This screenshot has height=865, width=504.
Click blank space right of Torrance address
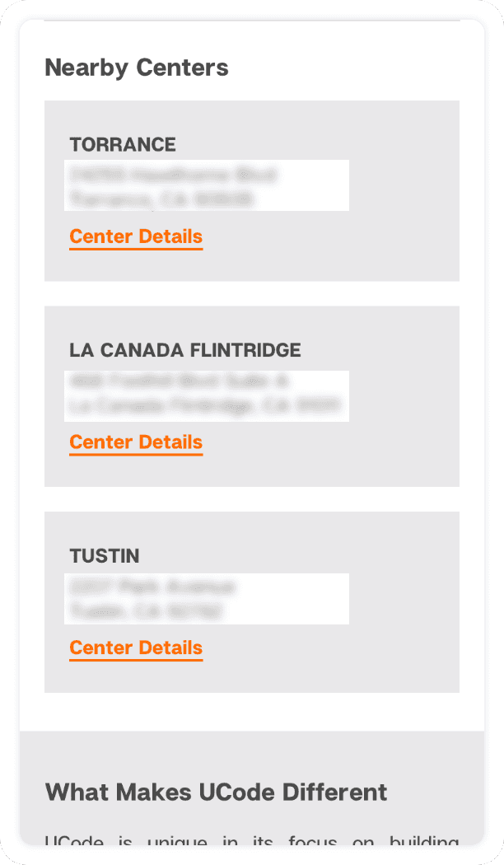pos(404,186)
